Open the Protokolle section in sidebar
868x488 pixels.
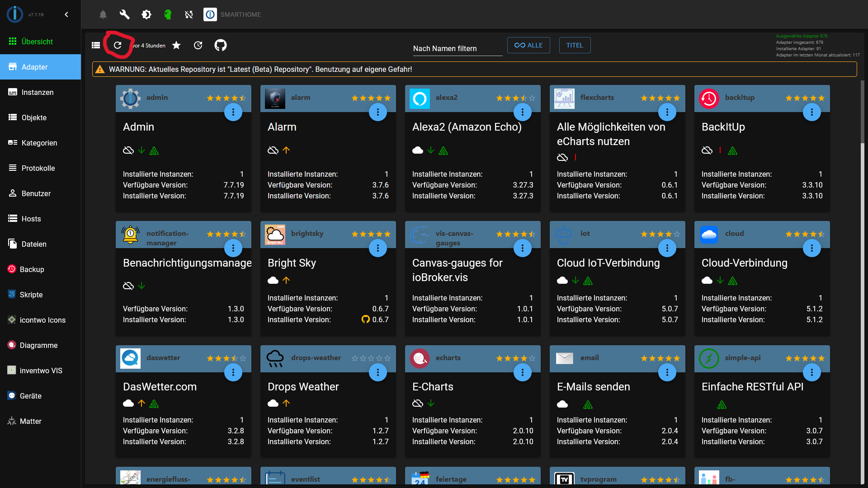[x=38, y=168]
